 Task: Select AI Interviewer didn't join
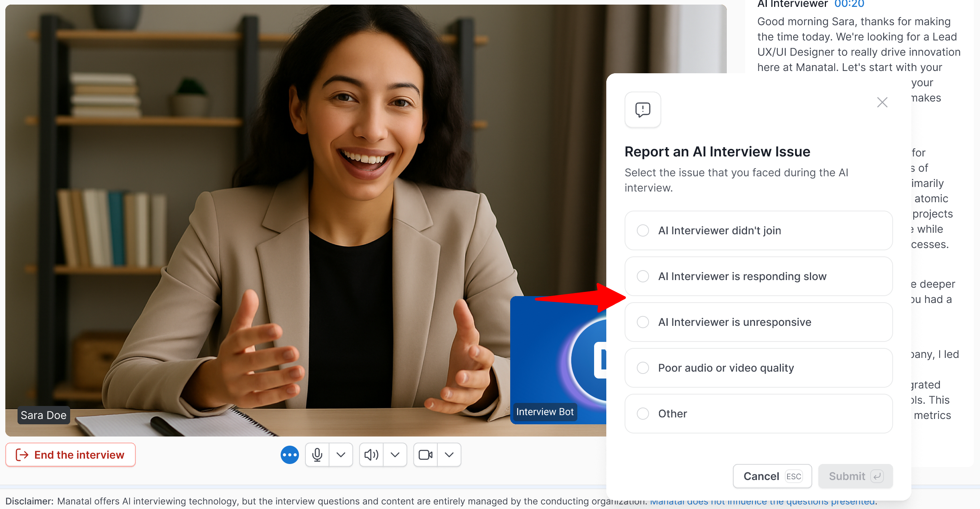click(x=758, y=230)
